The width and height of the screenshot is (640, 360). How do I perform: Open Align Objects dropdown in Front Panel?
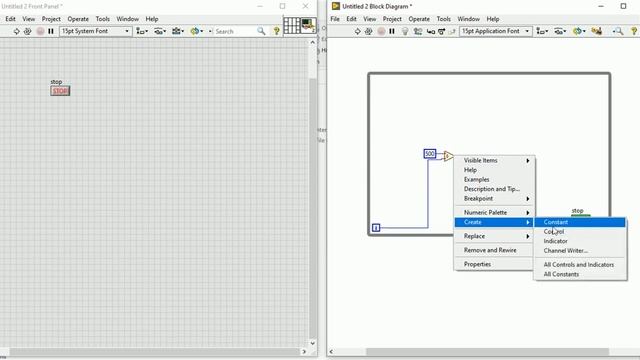coord(142,31)
